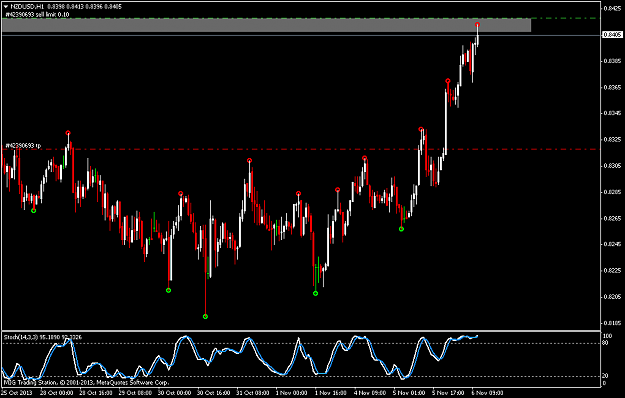Click the '29 Oct 08:00' time axis label
The width and height of the screenshot is (625, 398).
135,393
